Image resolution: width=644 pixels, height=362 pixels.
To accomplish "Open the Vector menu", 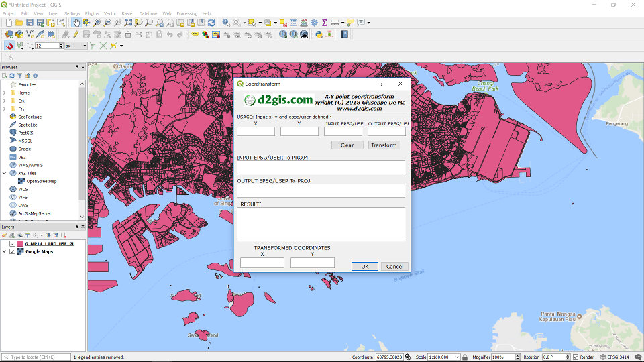I will 110,13.
